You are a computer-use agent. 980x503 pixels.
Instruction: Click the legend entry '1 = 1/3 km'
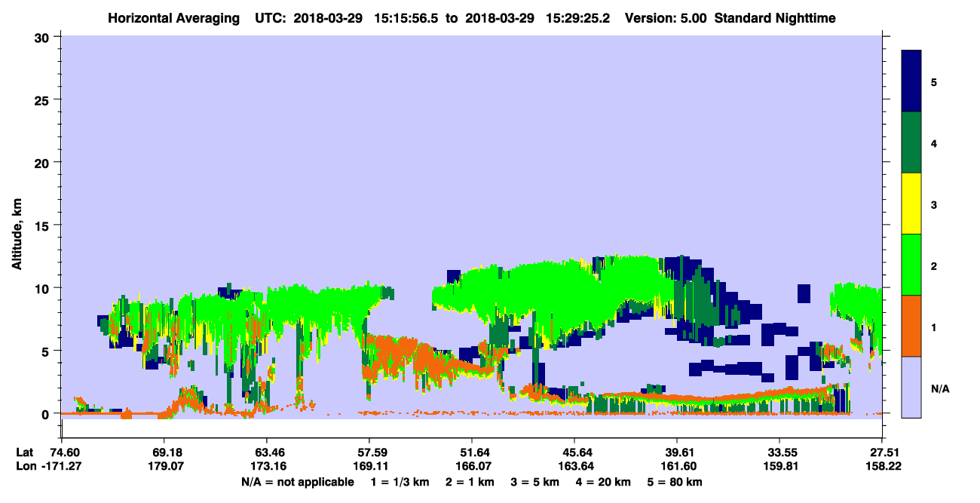[x=400, y=482]
